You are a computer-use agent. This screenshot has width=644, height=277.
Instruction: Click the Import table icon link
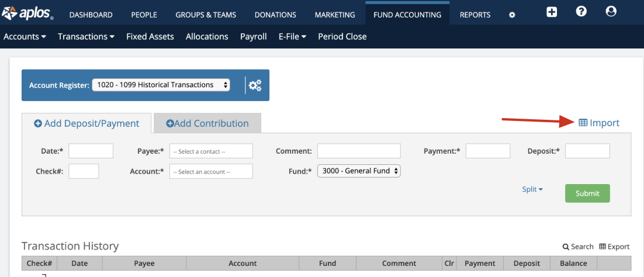pyautogui.click(x=598, y=123)
